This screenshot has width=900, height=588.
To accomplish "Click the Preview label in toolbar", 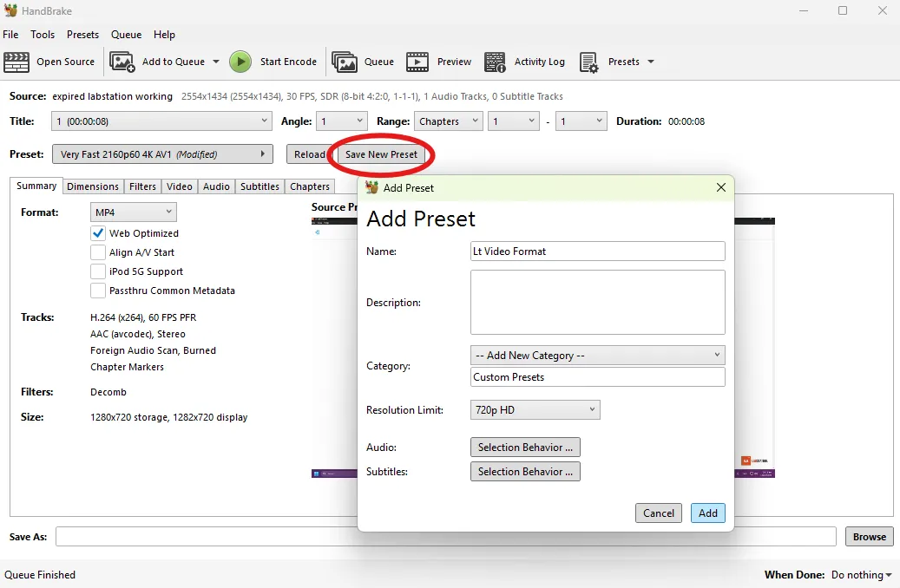I will click(x=454, y=62).
